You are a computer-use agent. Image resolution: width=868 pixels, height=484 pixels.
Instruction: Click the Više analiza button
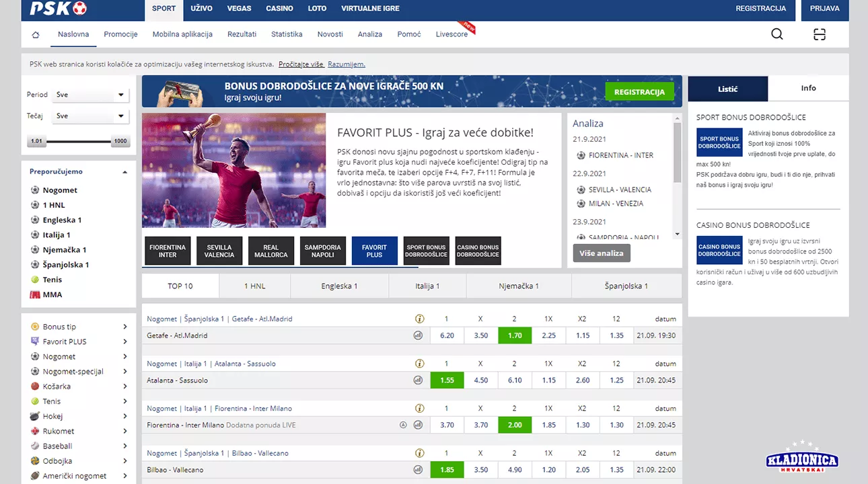pos(602,253)
